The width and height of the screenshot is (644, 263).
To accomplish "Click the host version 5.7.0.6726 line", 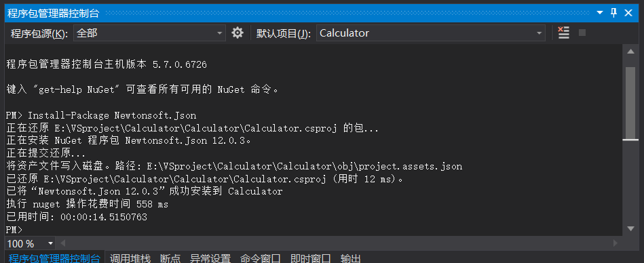I will [107, 64].
